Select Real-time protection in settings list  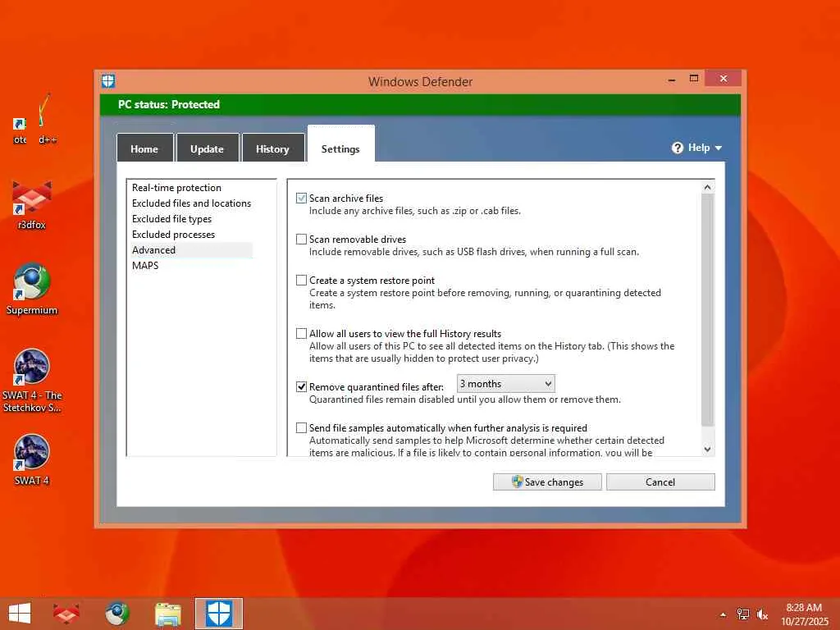coord(177,188)
